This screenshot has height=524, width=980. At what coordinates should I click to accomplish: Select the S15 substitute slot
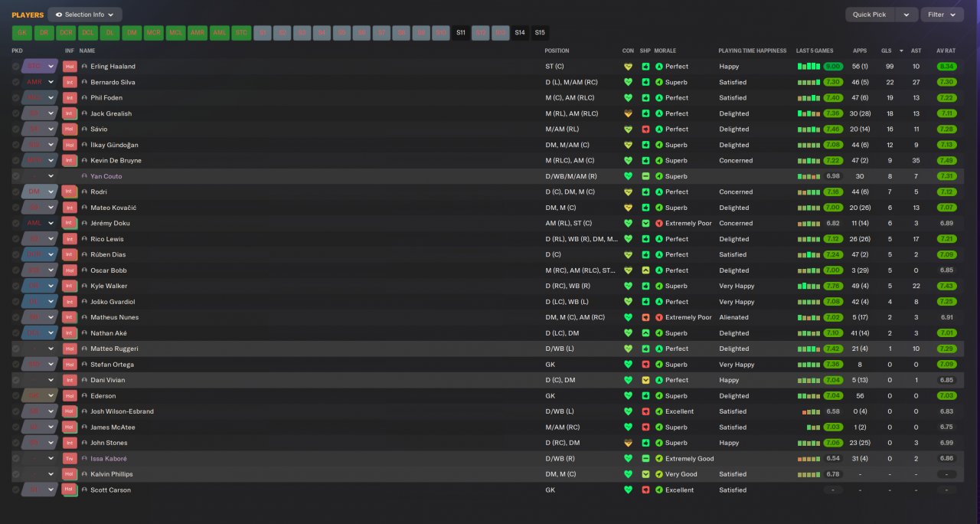click(x=540, y=33)
